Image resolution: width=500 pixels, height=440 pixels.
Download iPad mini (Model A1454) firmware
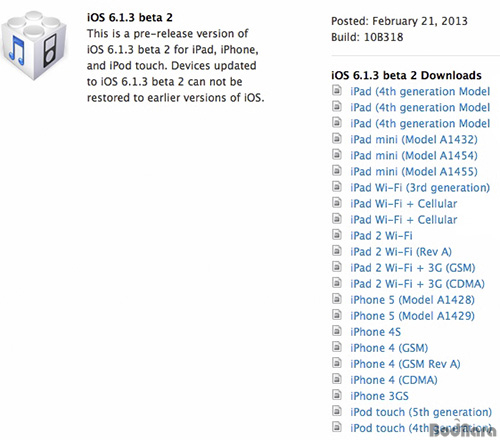[414, 155]
